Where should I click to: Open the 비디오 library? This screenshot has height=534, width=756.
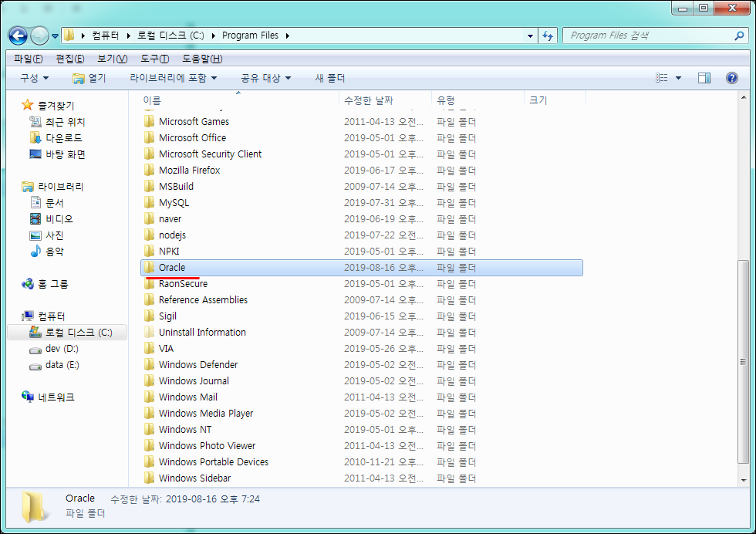click(x=59, y=219)
